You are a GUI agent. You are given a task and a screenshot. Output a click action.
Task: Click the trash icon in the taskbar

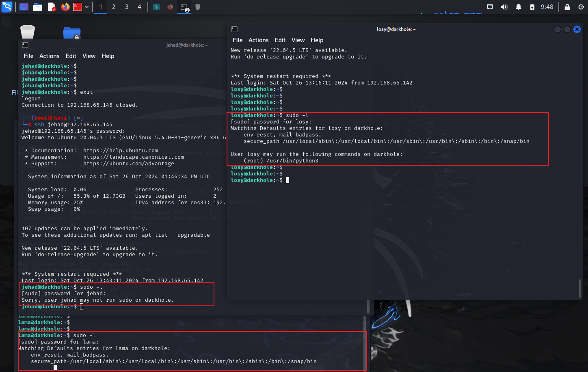(198, 7)
